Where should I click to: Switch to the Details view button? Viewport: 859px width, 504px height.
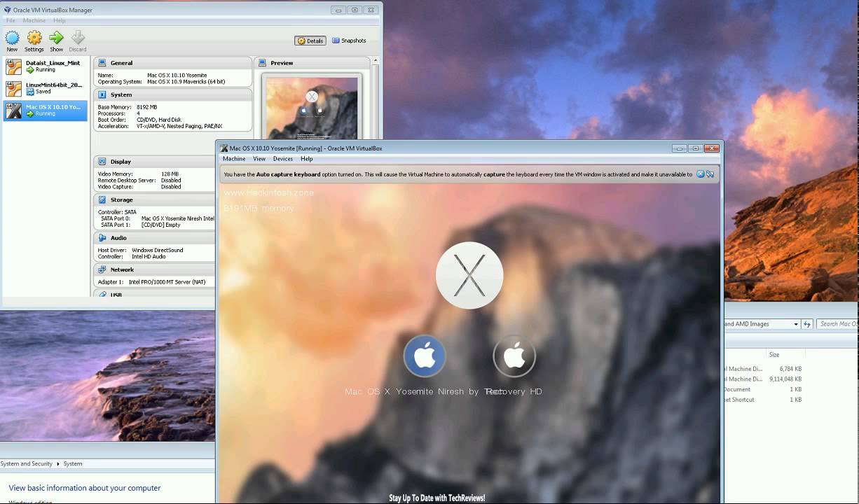click(310, 41)
